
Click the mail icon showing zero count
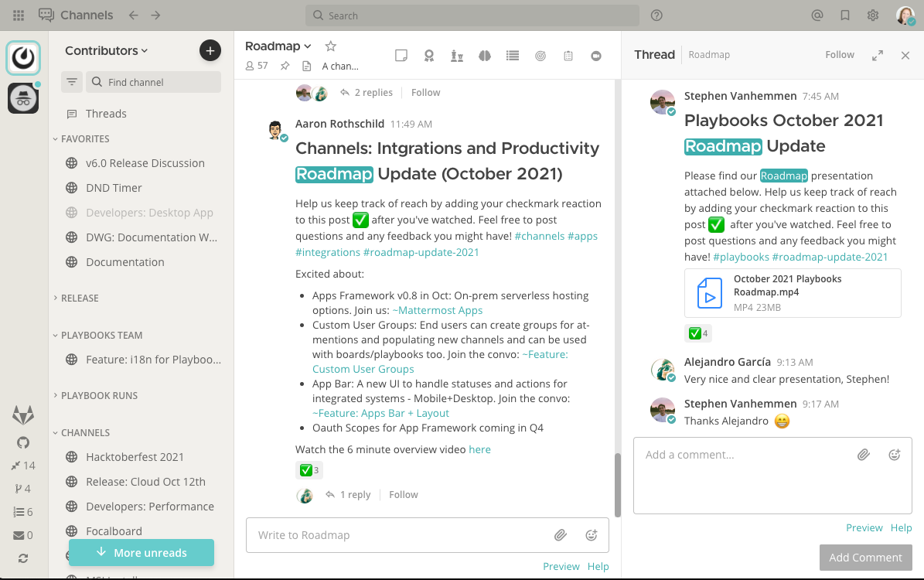[23, 534]
